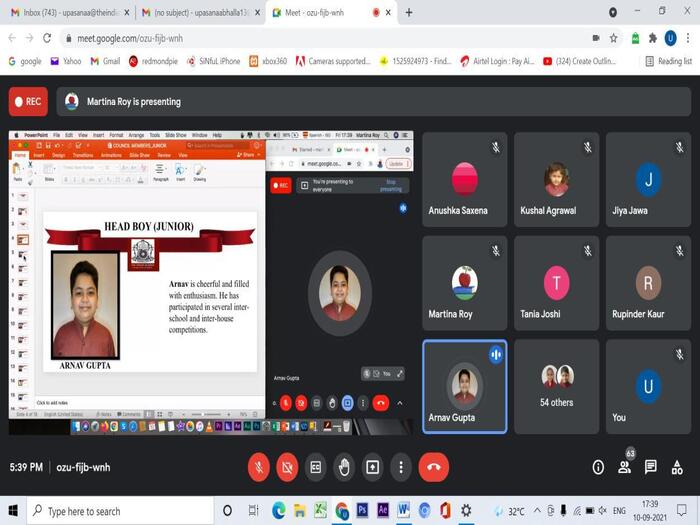Image resolution: width=700 pixels, height=525 pixels.
Task: Reload the Meet page
Action: [47, 38]
